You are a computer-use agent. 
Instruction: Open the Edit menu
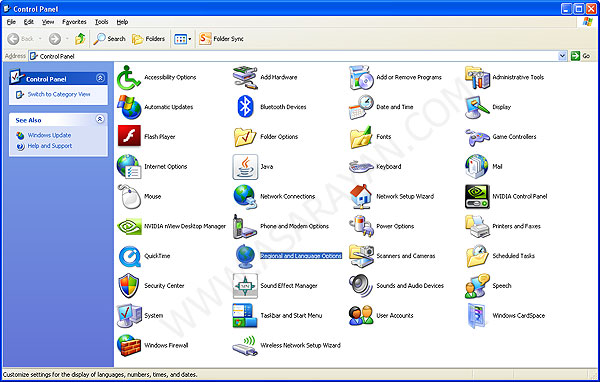pos(29,22)
